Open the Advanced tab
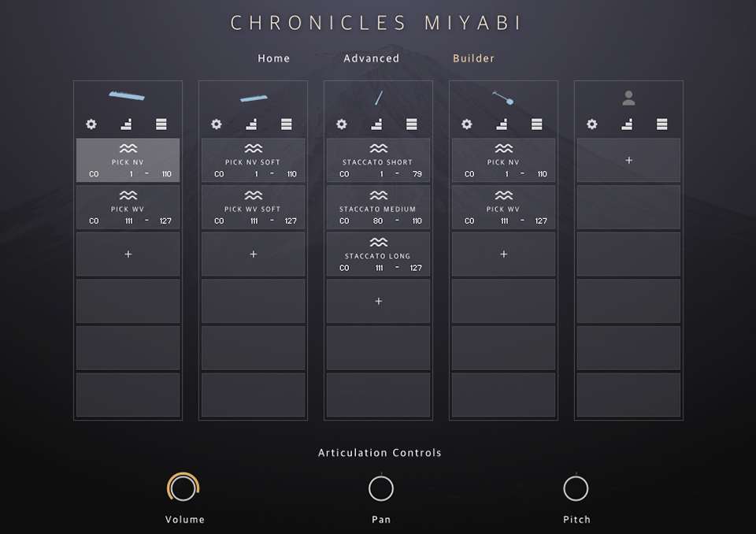Image resolution: width=756 pixels, height=534 pixels. (x=372, y=58)
